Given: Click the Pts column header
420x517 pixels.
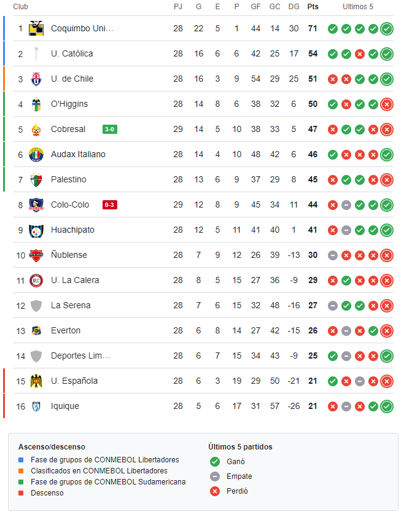Looking at the screenshot, I should click(313, 7).
